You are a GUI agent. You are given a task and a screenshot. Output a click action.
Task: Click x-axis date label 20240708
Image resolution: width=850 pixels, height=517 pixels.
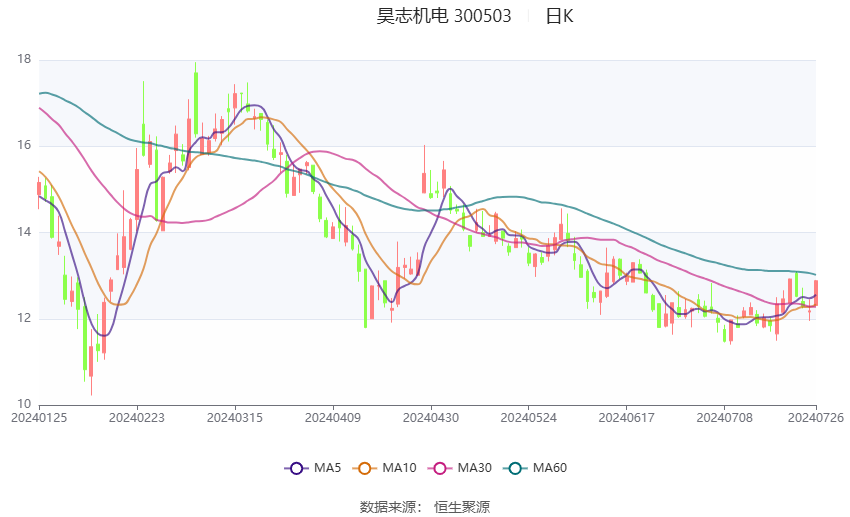(725, 418)
